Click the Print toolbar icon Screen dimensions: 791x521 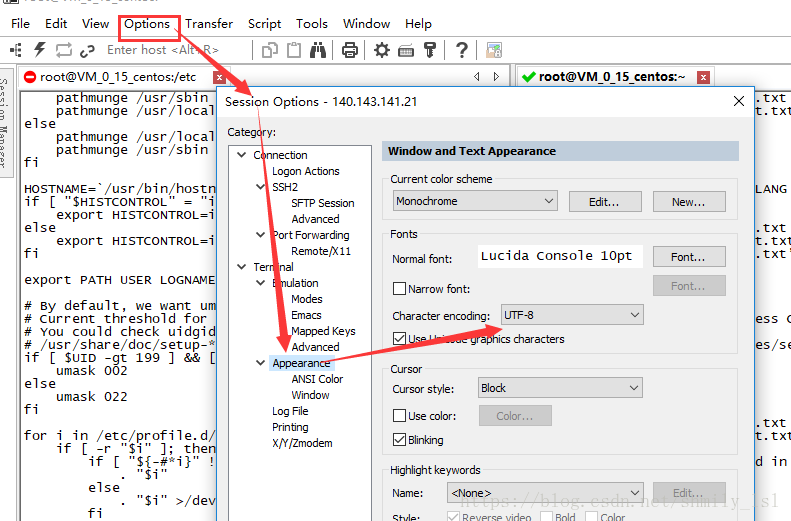click(x=350, y=50)
